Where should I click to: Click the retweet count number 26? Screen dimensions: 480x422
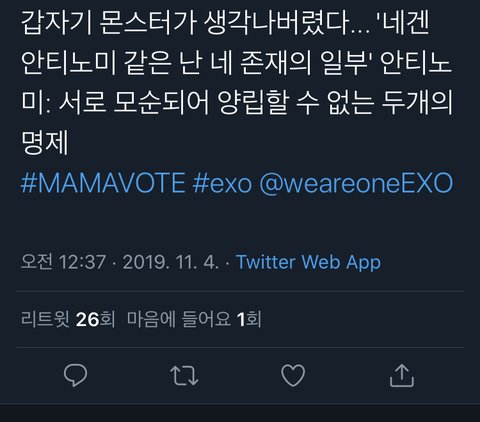88,319
